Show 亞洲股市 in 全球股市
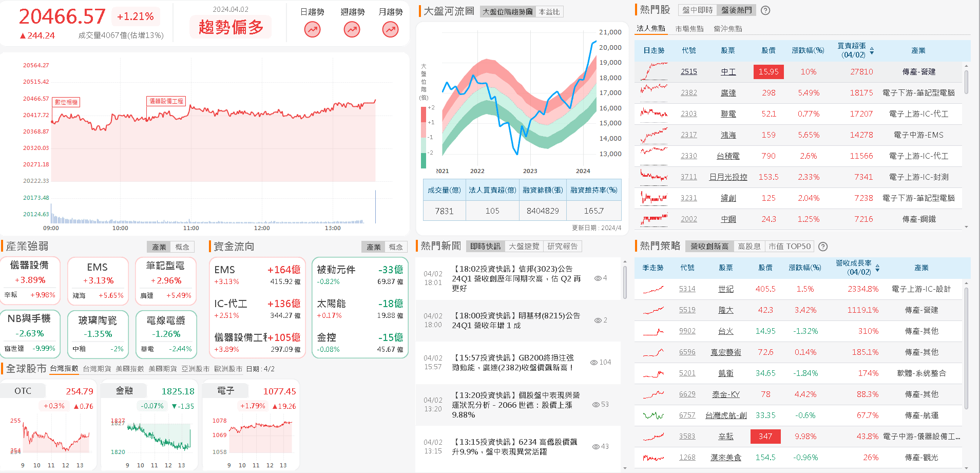Viewport: 980px width, 473px height. point(196,369)
